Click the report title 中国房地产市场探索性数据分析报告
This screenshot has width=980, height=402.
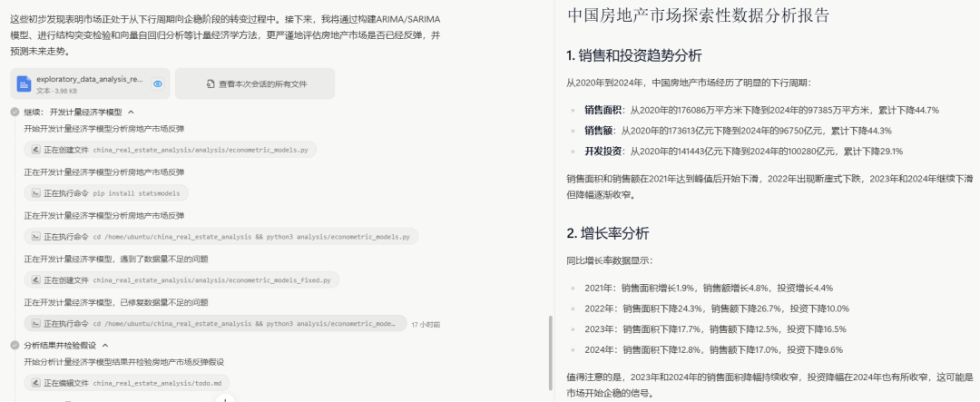pos(698,15)
